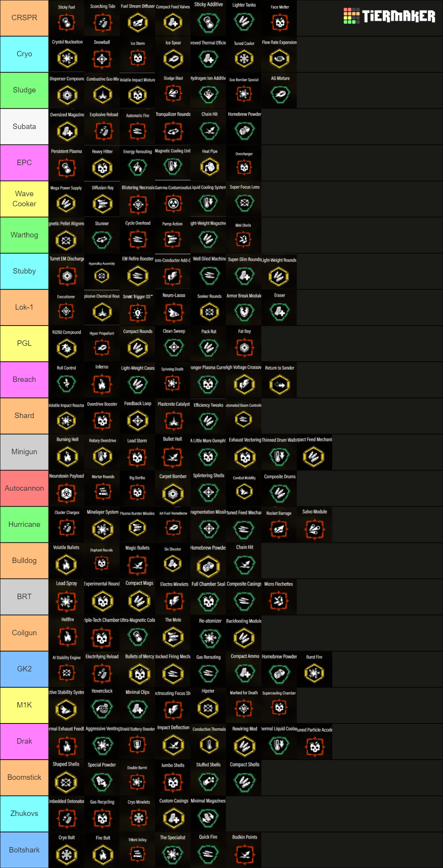Image resolution: width=443 pixels, height=868 pixels.
Task: Click the CRSPR tier row label
Action: pos(24,18)
